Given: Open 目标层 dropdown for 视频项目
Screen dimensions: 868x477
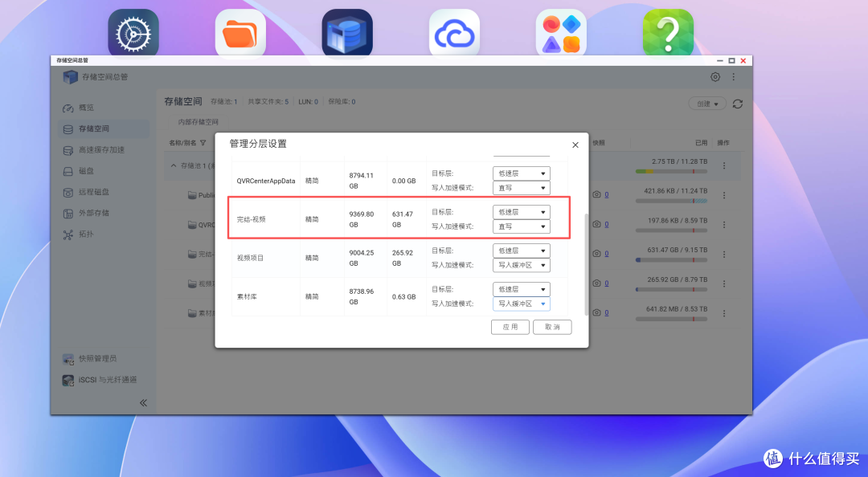Looking at the screenshot, I should coord(522,251).
